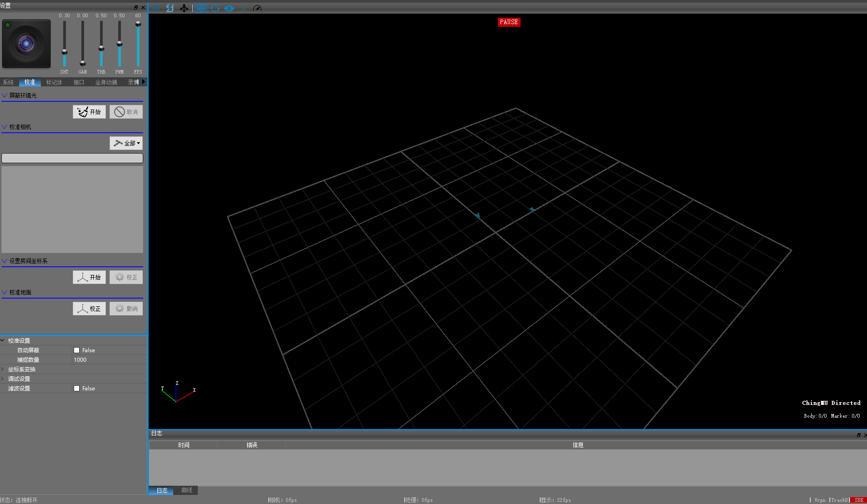
Task: Click the 取消 button
Action: (126, 112)
